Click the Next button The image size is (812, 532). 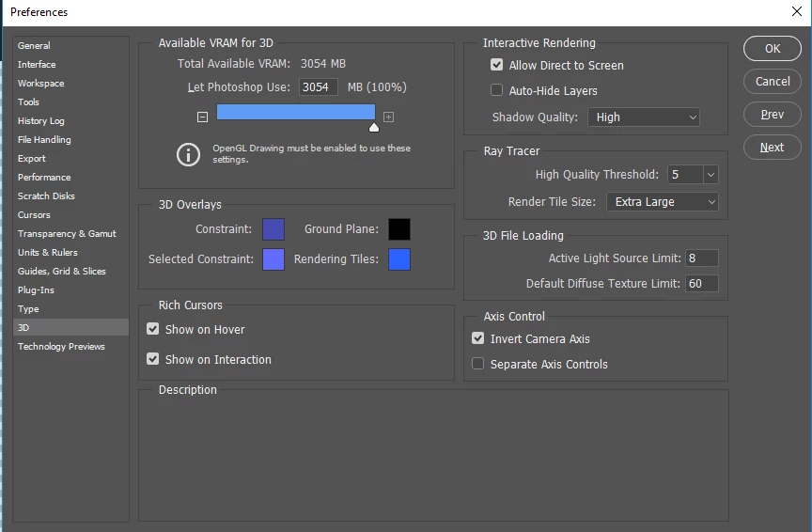point(773,148)
